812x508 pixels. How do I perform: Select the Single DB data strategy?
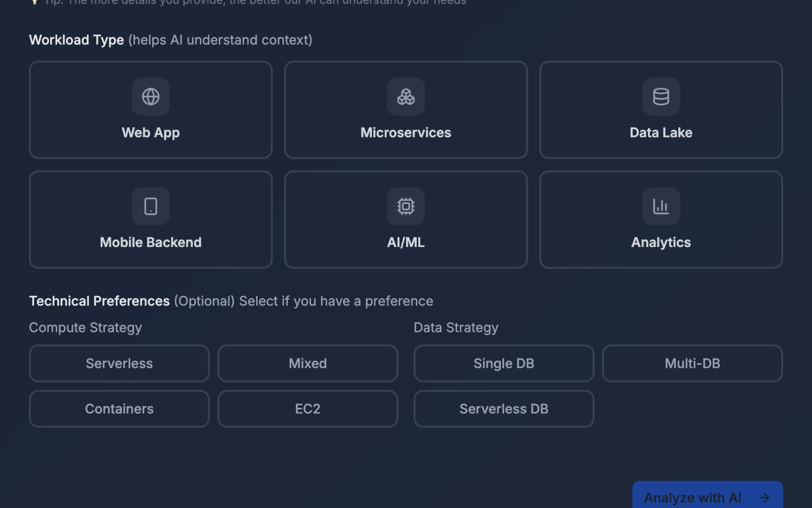504,363
